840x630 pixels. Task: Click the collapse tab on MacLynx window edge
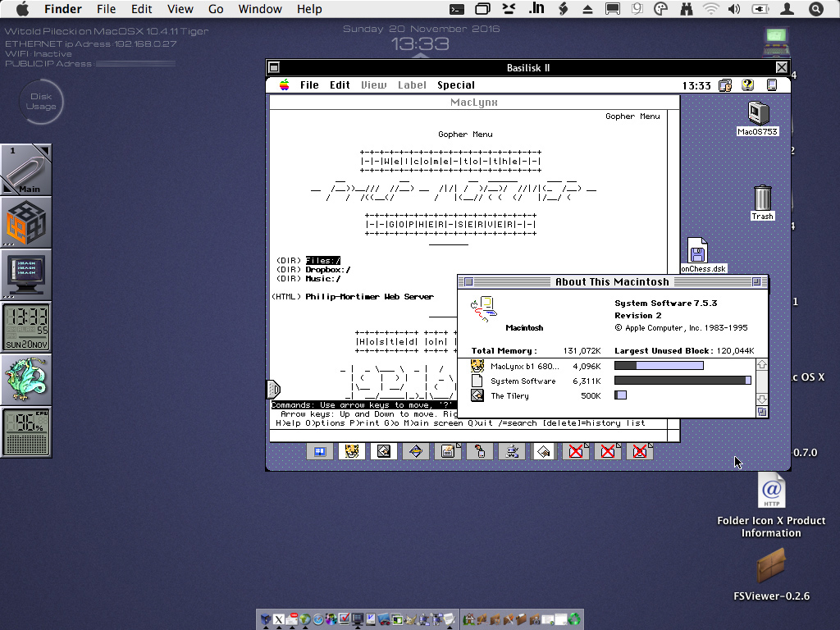pos(273,390)
